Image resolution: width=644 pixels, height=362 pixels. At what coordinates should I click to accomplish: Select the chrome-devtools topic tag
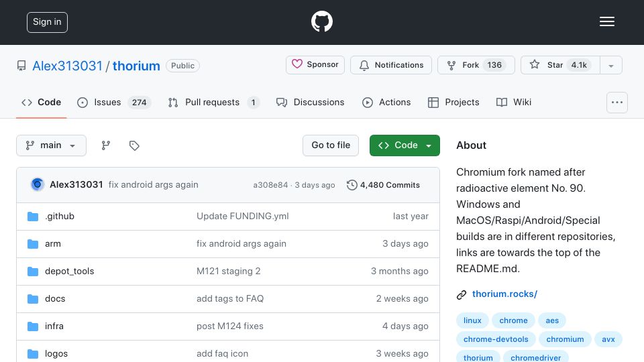(x=496, y=339)
